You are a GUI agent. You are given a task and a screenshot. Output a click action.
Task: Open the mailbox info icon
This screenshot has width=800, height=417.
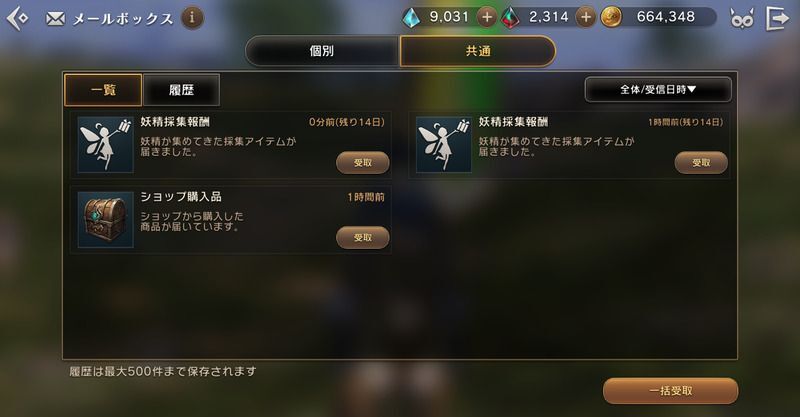(192, 18)
